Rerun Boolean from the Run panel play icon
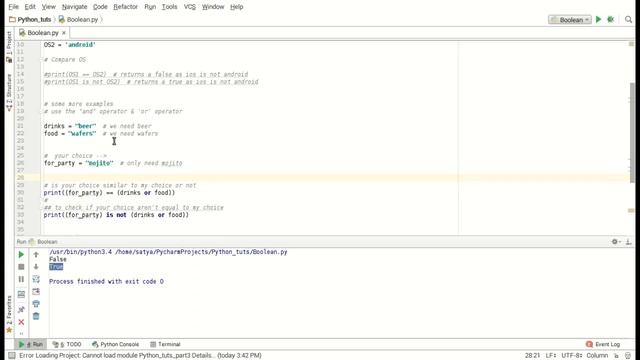640x360 pixels. (21, 255)
